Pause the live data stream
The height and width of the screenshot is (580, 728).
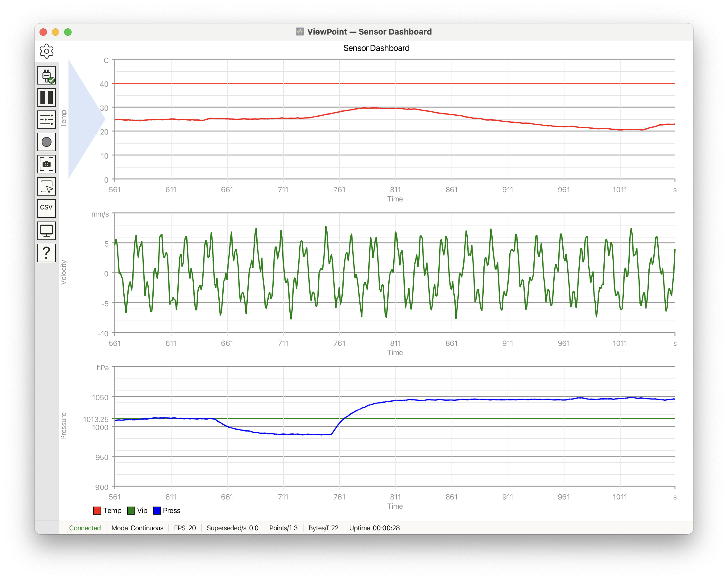pos(47,97)
